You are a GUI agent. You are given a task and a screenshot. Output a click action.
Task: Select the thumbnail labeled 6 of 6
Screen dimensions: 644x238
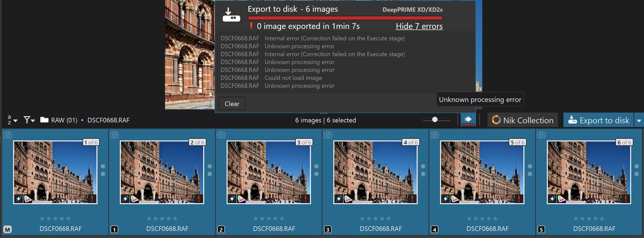tap(589, 172)
